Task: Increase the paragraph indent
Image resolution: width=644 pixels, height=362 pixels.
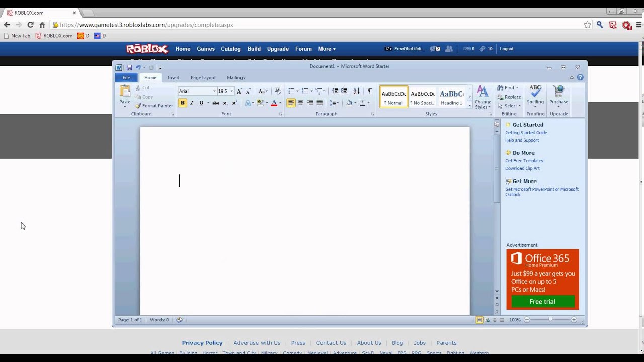Action: pyautogui.click(x=344, y=91)
